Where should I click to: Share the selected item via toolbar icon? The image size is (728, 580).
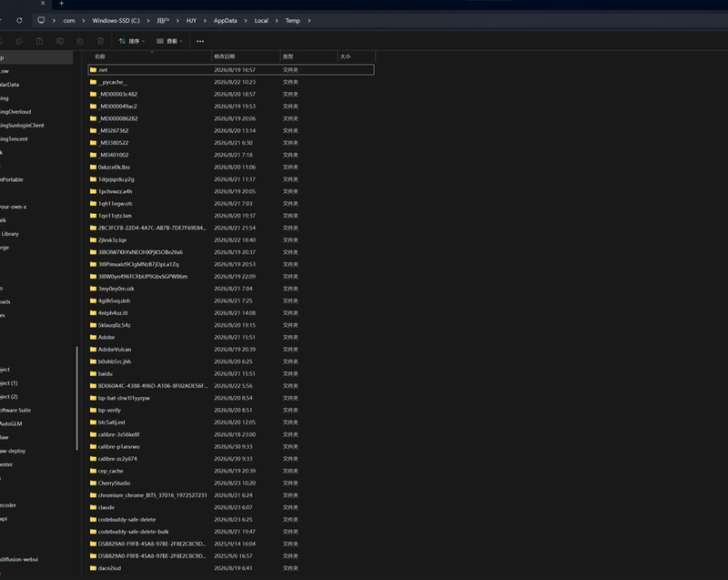[x=80, y=41]
